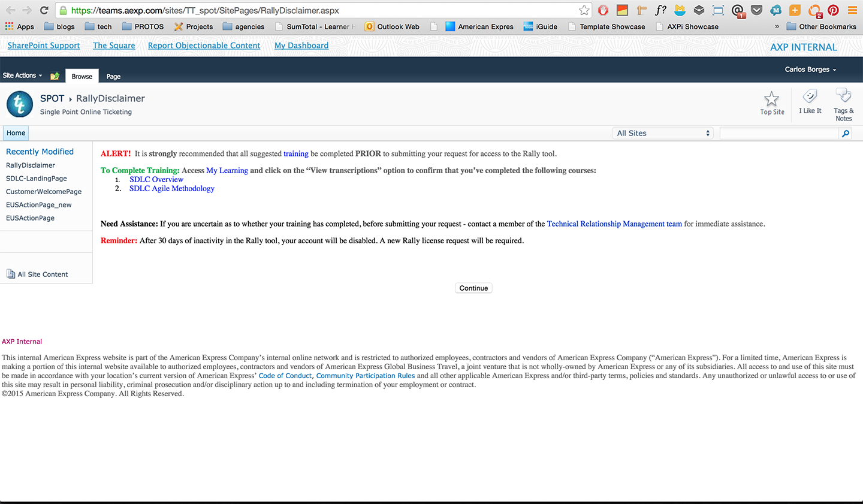Open the SDLC Agile Methodology course link
Image resolution: width=863 pixels, height=504 pixels.
click(x=172, y=188)
